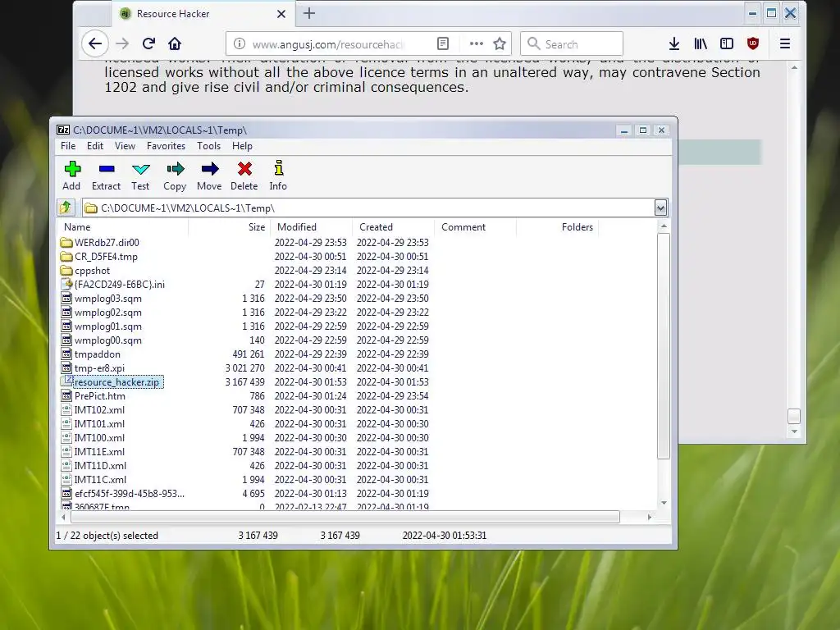Click the Comment column header
Viewport: 840px width, 630px height.
pos(475,227)
